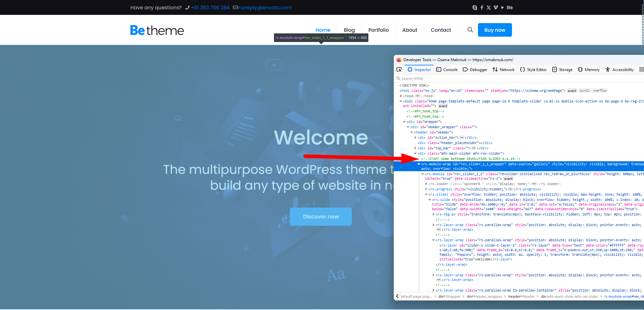Open the X (Twitter) social icon

[489, 8]
